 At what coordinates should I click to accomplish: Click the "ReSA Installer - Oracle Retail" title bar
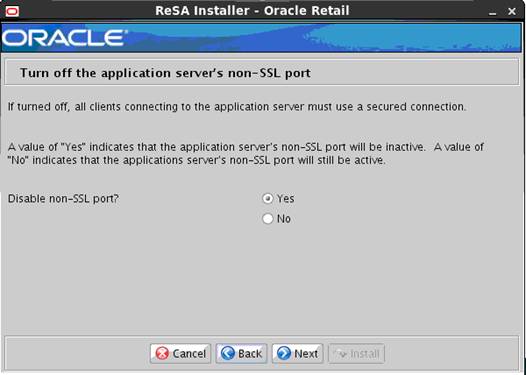pos(252,11)
